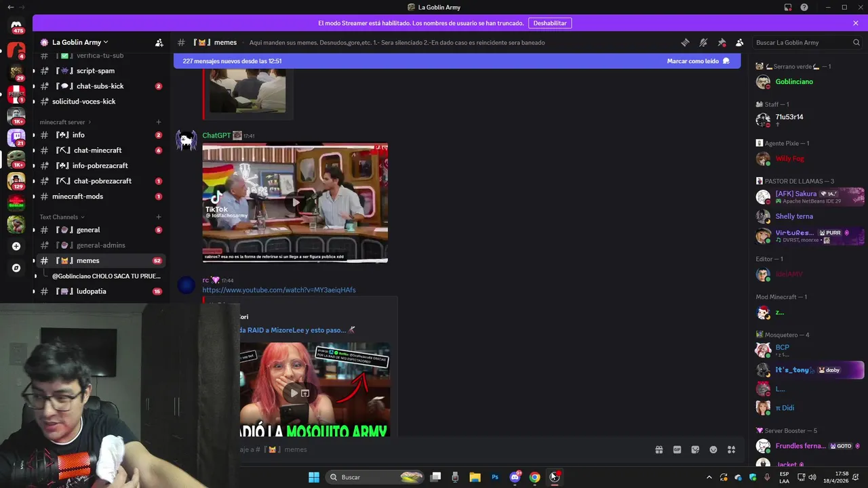
Task: Expand the La Goblin Army server menu
Action: [x=79, y=42]
